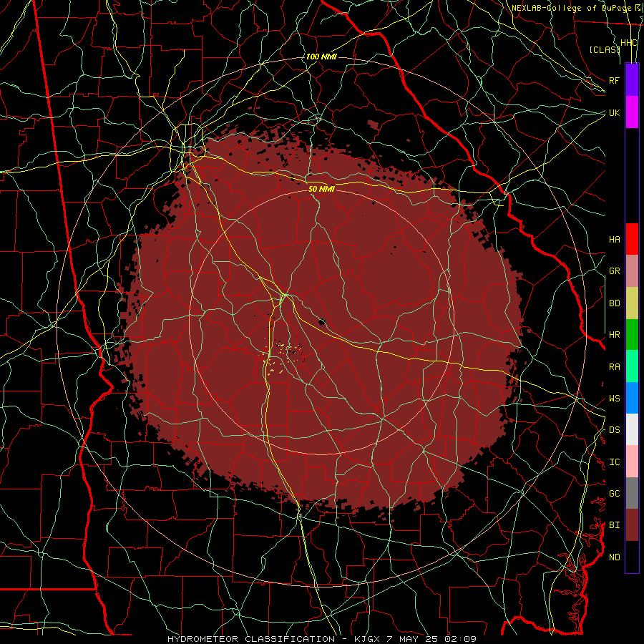Select the GC gray legend swatch

pyautogui.click(x=632, y=493)
